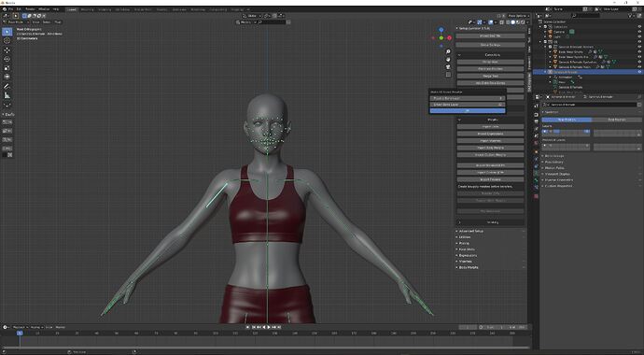Image resolution: width=644 pixels, height=355 pixels.
Task: Enable Pose Position for the skeleton
Action: pyautogui.click(x=567, y=120)
